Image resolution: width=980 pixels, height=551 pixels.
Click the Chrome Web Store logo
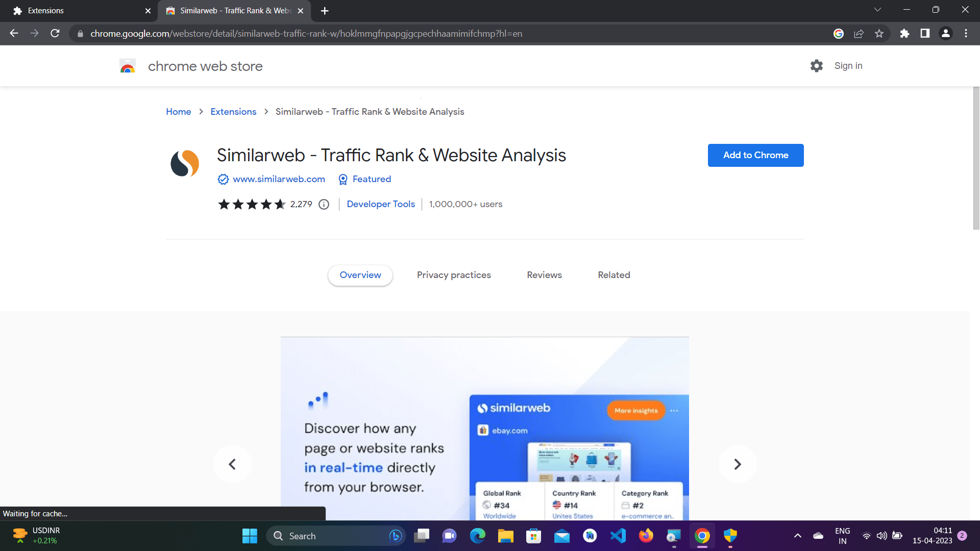pyautogui.click(x=128, y=66)
